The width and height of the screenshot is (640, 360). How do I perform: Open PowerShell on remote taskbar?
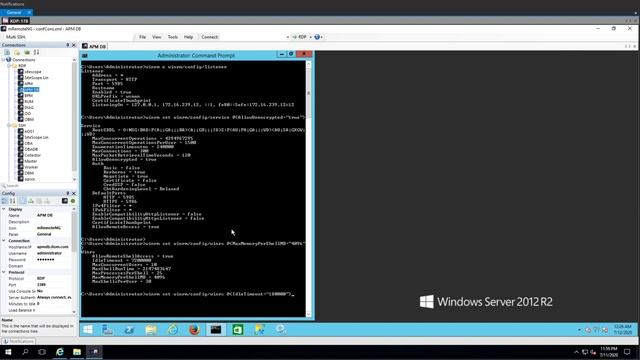[x=129, y=329]
